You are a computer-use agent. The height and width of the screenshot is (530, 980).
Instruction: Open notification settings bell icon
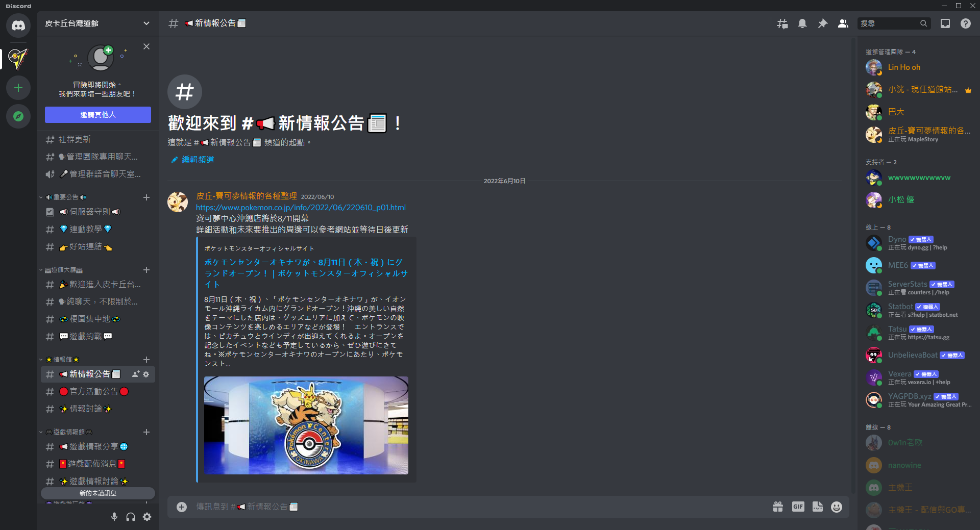pyautogui.click(x=802, y=23)
